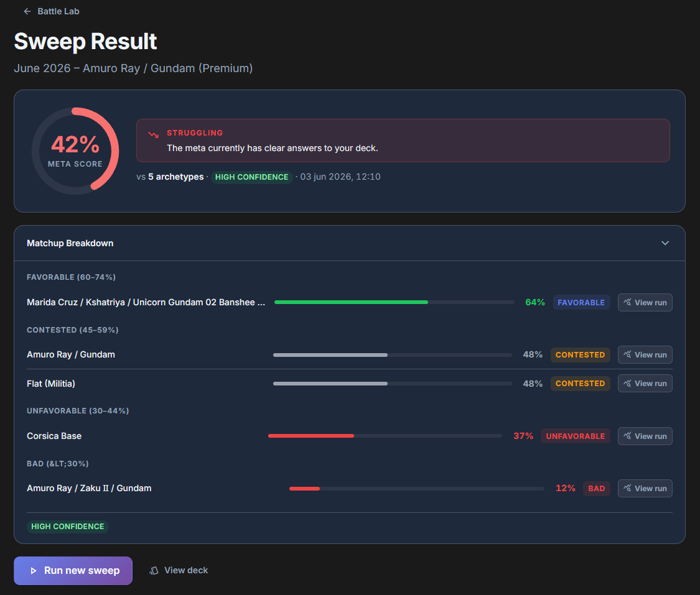The image size is (700, 595).
Task: Click the deck subtitle June 2026 – Amuro Ray
Action: click(x=133, y=68)
